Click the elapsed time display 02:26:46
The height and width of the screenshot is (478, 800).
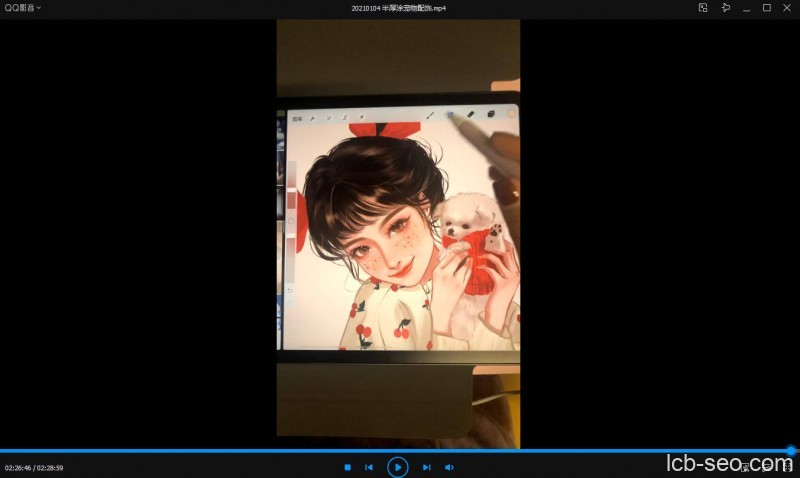coord(18,467)
